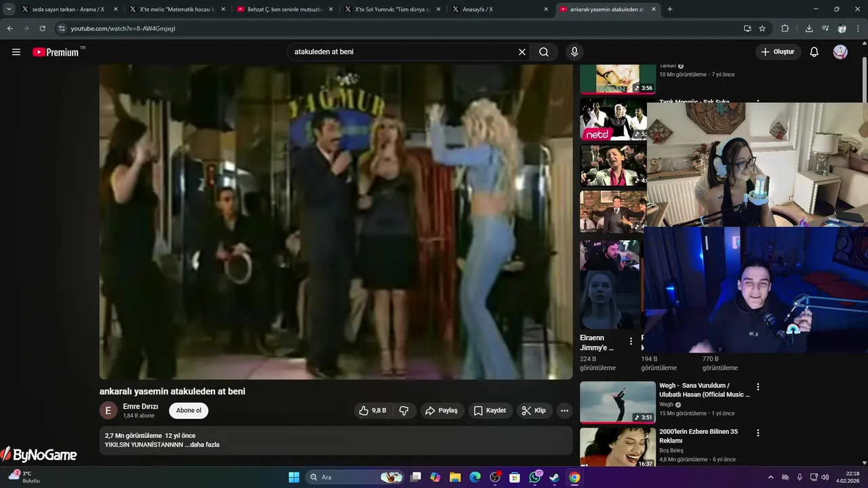Show hidden system tray icons
The width and height of the screenshot is (868, 488).
pos(770,477)
